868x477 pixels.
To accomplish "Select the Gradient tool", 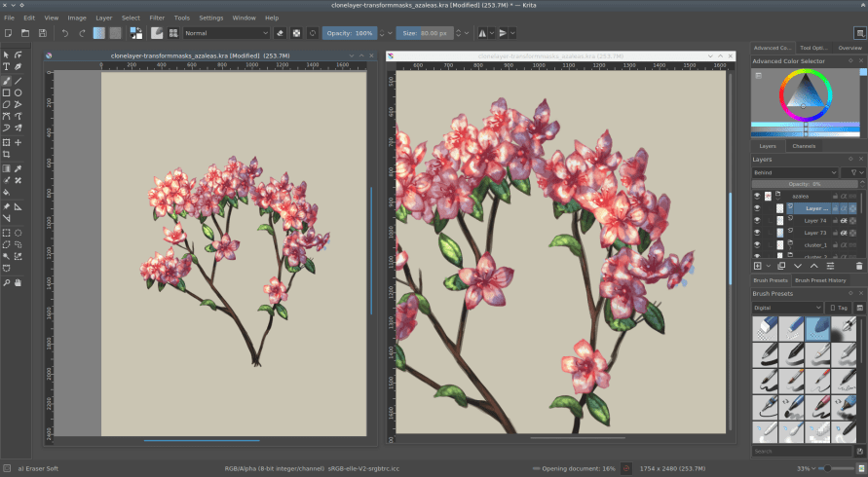I will (x=6, y=168).
